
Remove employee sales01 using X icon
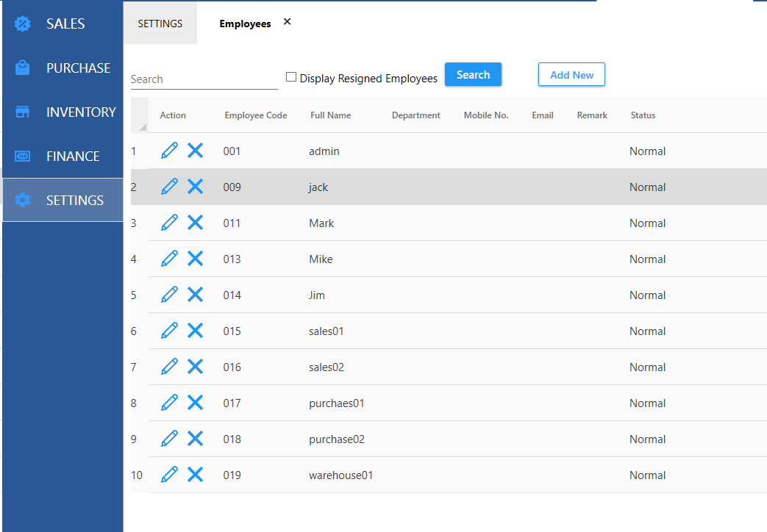tap(195, 331)
